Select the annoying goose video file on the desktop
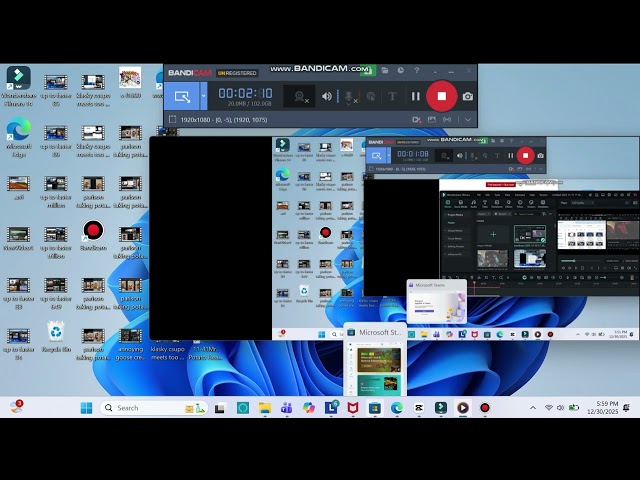 [130, 345]
